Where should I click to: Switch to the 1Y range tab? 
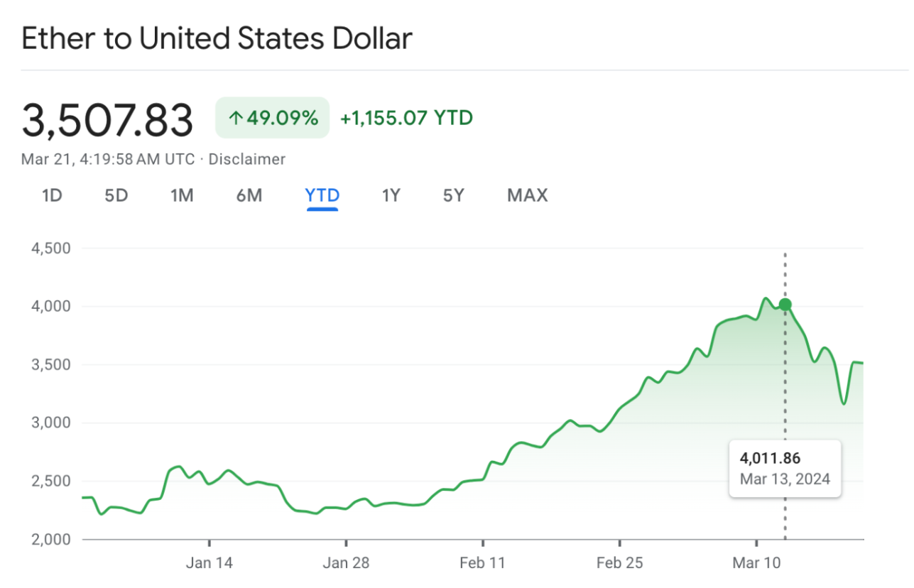coord(391,195)
